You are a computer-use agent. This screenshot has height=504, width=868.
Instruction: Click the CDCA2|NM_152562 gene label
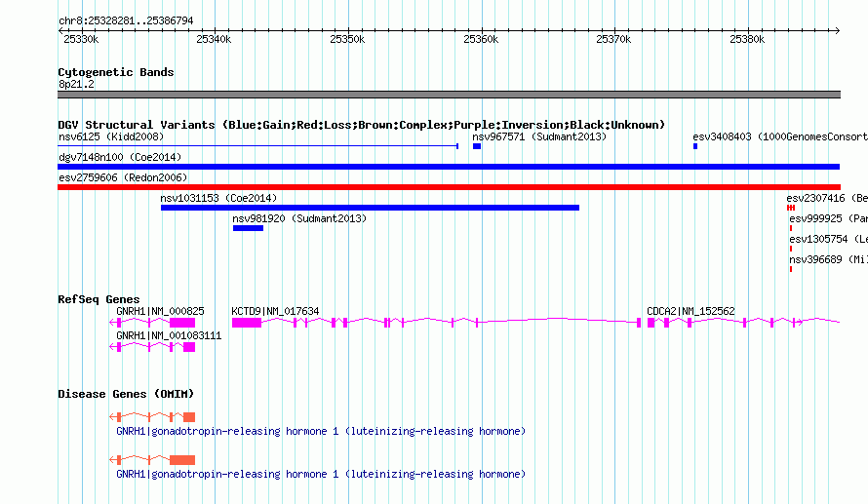[690, 312]
